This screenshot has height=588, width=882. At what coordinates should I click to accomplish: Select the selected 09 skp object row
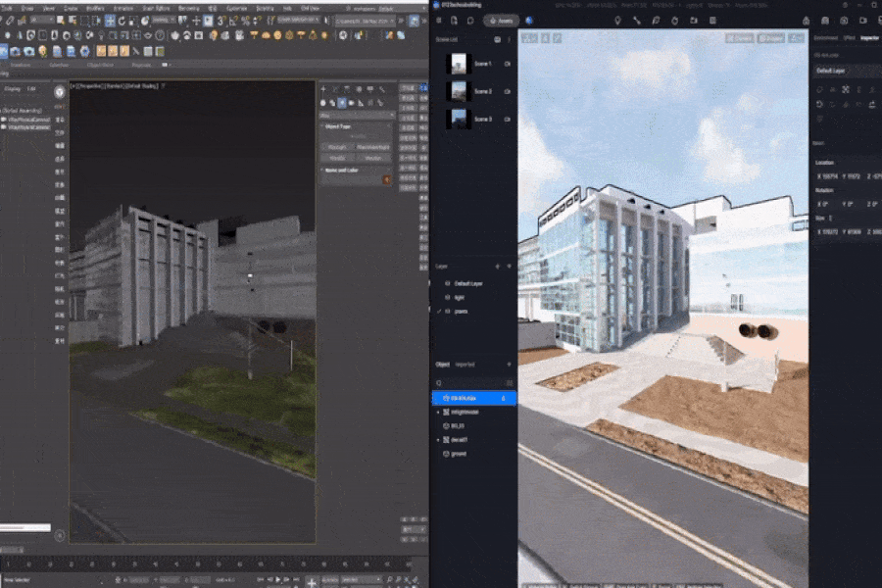pyautogui.click(x=474, y=399)
